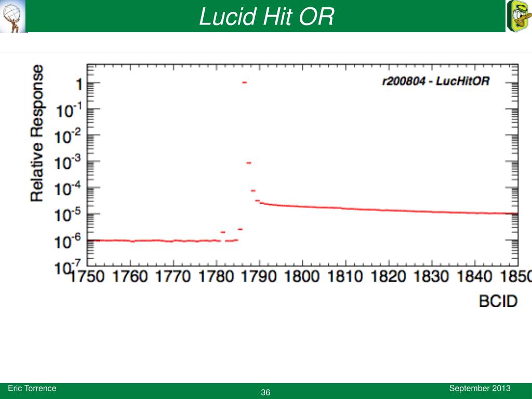Click the isolated data point near BCID 1781

[x=223, y=232]
